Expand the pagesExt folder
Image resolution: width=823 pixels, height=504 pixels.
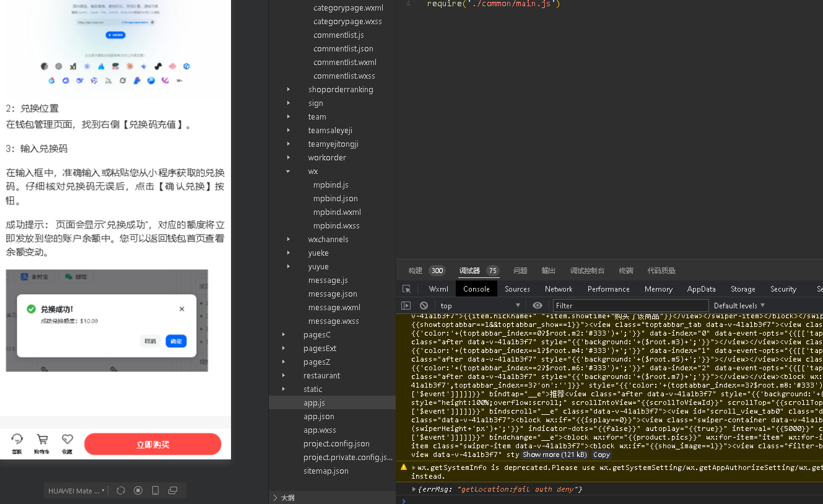click(283, 348)
